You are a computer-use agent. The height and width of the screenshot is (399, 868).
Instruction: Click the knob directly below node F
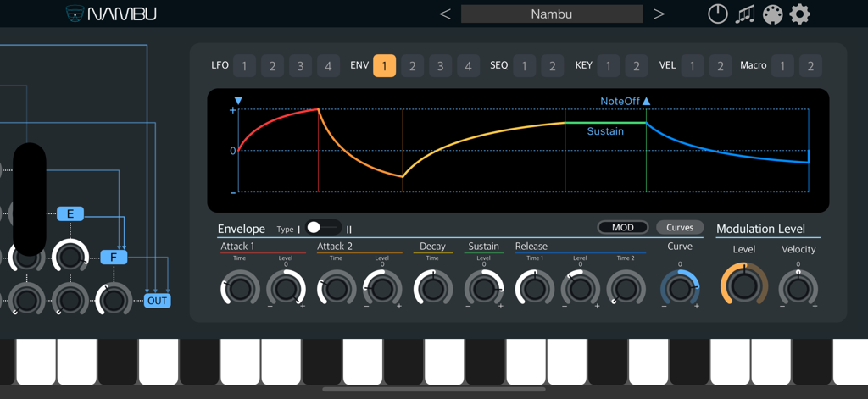[114, 301]
